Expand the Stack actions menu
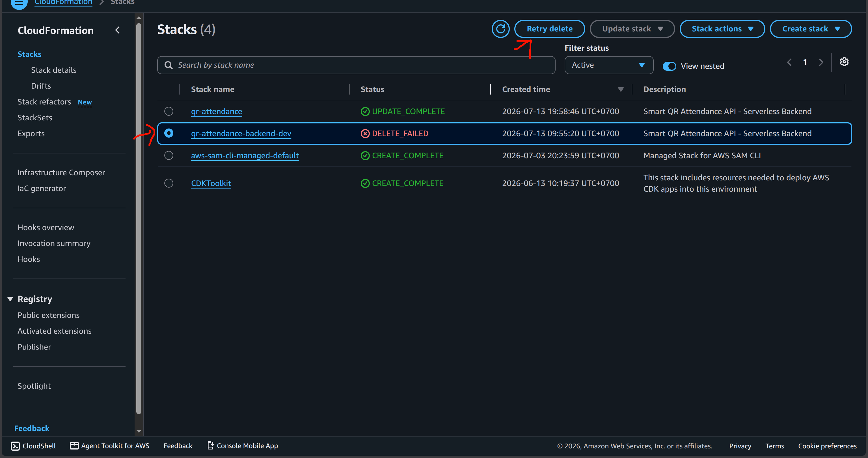 pos(722,29)
